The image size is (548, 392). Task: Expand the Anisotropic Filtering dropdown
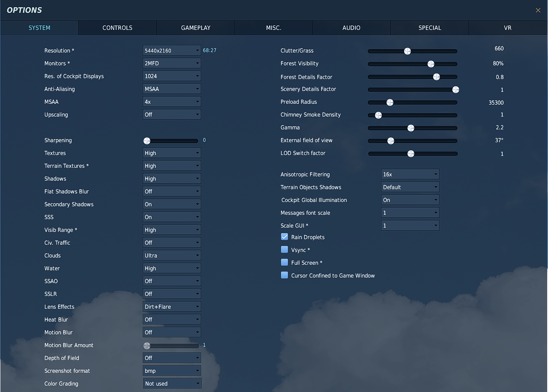tap(410, 174)
